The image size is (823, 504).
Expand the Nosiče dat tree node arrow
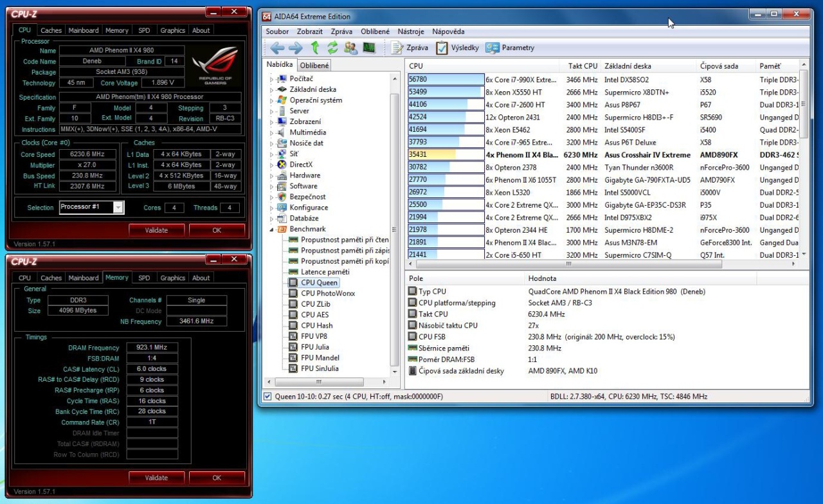[271, 143]
